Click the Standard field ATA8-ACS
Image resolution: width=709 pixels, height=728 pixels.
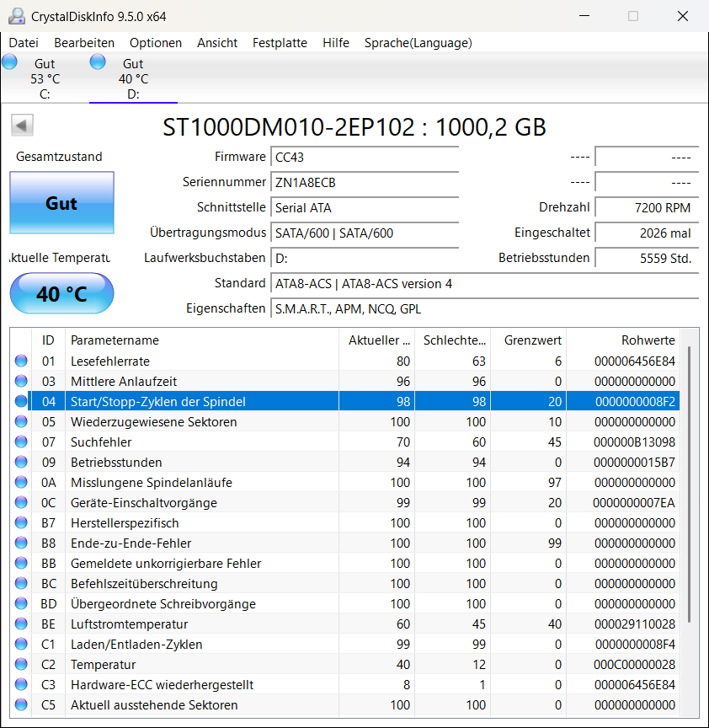point(485,284)
